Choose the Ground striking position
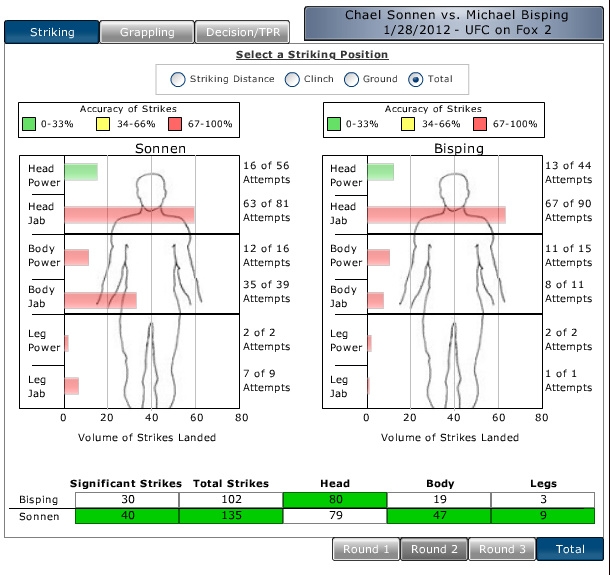 pos(351,79)
